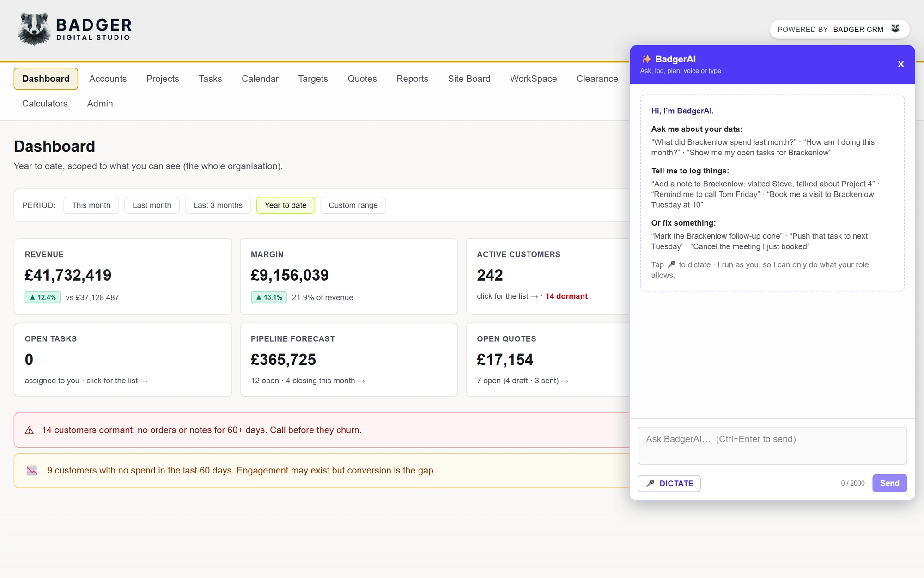The image size is (924, 578).
Task: Click the Pipeline Forecast value £365,725
Action: click(283, 360)
